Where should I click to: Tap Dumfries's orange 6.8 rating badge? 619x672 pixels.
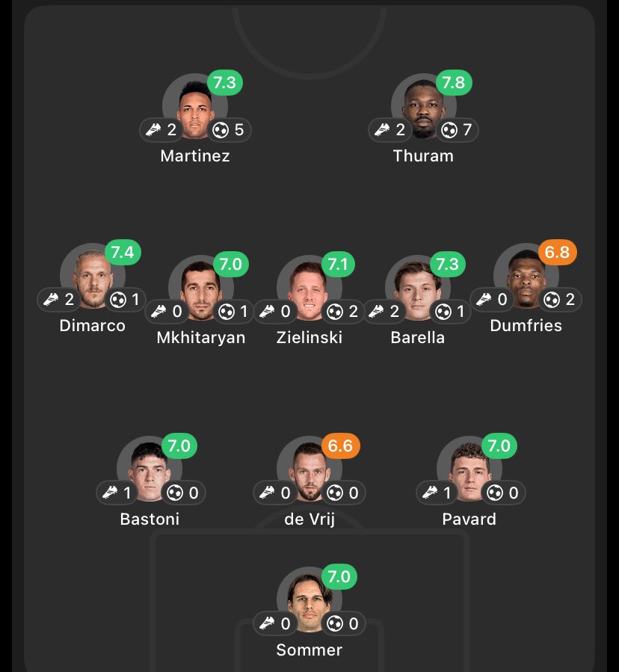click(x=557, y=253)
